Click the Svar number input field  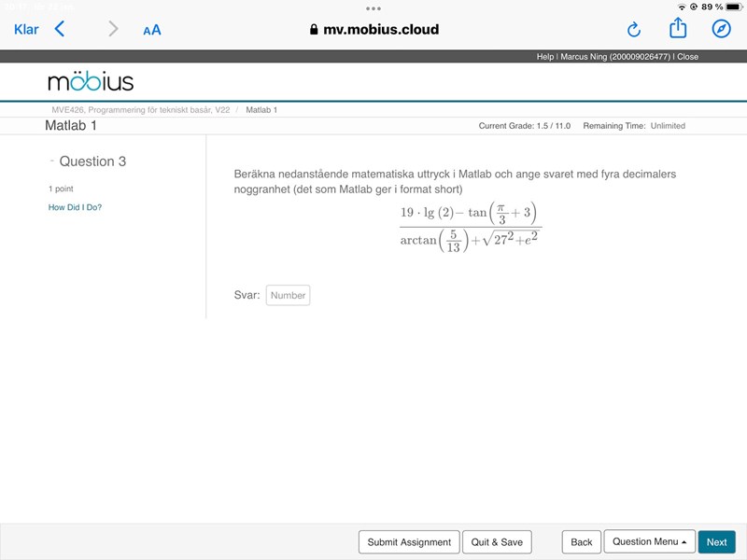coord(288,295)
